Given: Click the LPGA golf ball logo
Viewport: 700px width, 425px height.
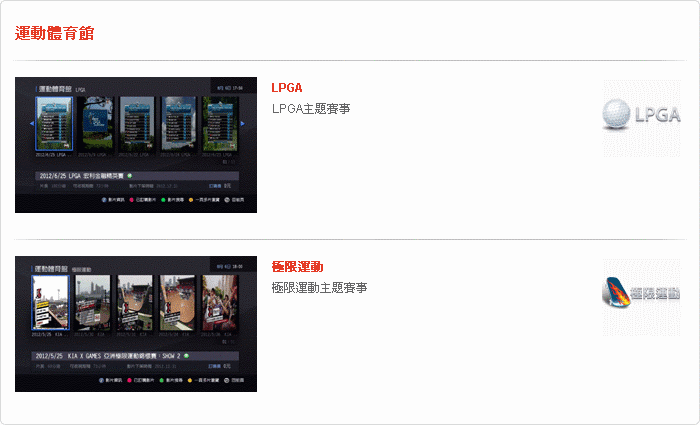Looking at the screenshot, I should [642, 118].
